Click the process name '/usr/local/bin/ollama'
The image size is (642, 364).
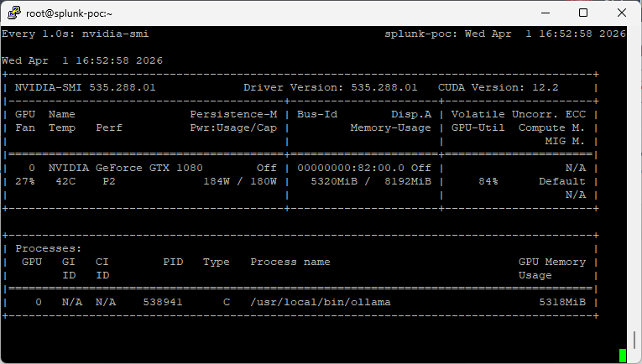321,302
